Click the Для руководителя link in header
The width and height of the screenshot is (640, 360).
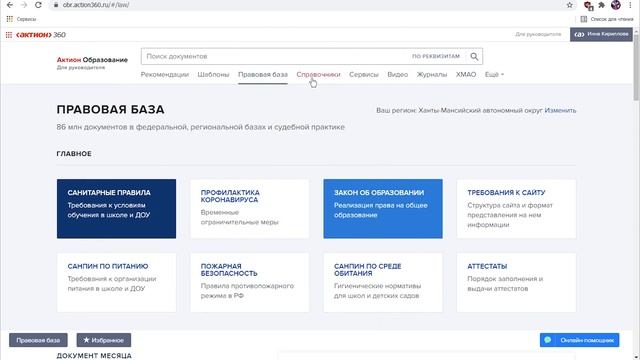(538, 34)
